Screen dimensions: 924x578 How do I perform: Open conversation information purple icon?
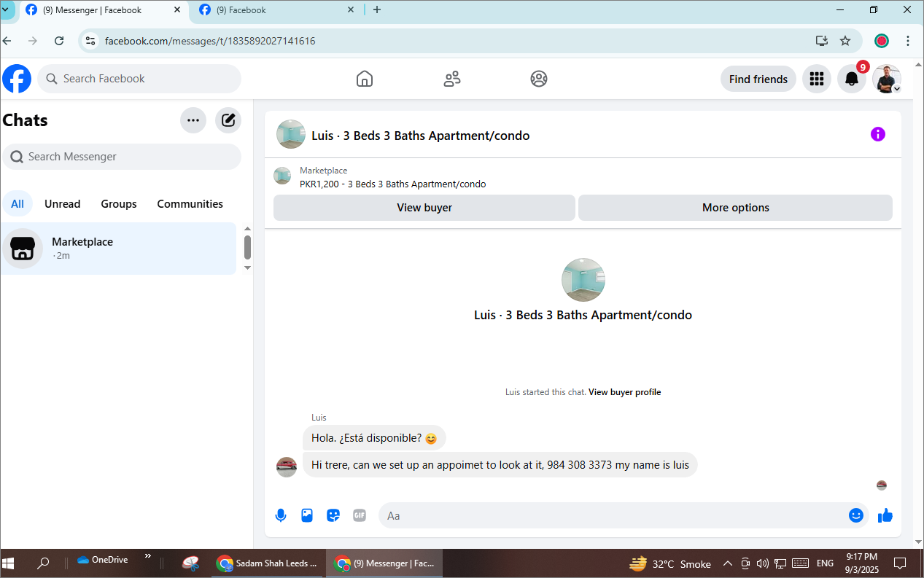878,134
